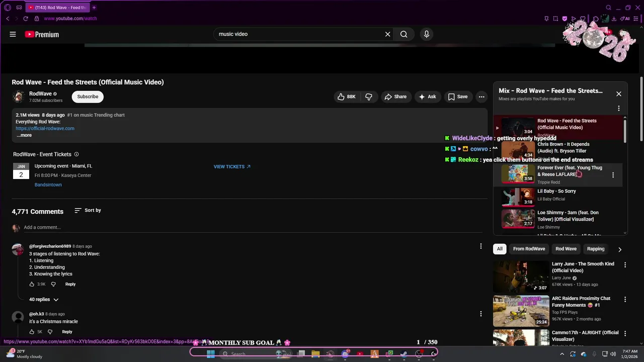Open the browser pinboard icon
644x362 pixels.
[x=546, y=19]
